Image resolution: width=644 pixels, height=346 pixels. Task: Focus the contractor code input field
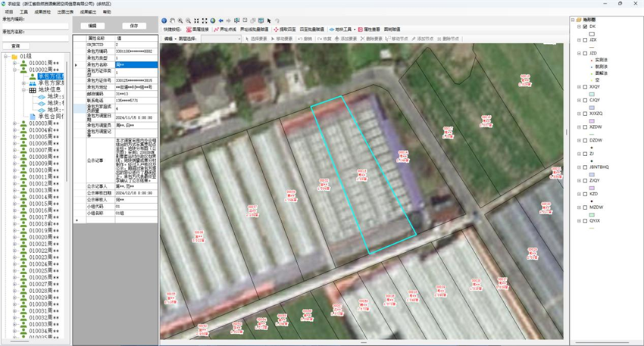pos(36,26)
